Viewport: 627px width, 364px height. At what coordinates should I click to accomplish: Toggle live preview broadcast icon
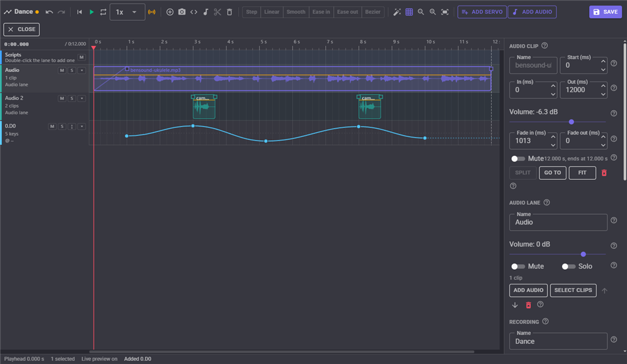(152, 12)
